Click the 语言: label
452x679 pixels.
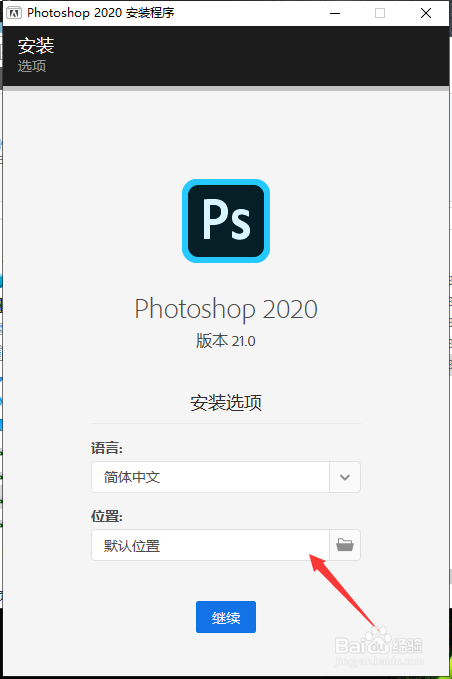pos(107,448)
